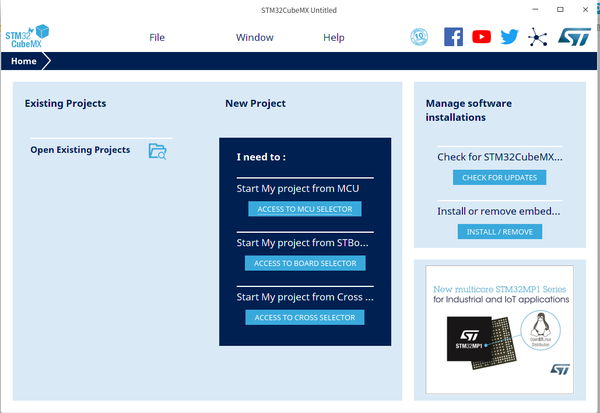Click the 'I need to :' label
Screen dimensions: 600x413
(261, 157)
